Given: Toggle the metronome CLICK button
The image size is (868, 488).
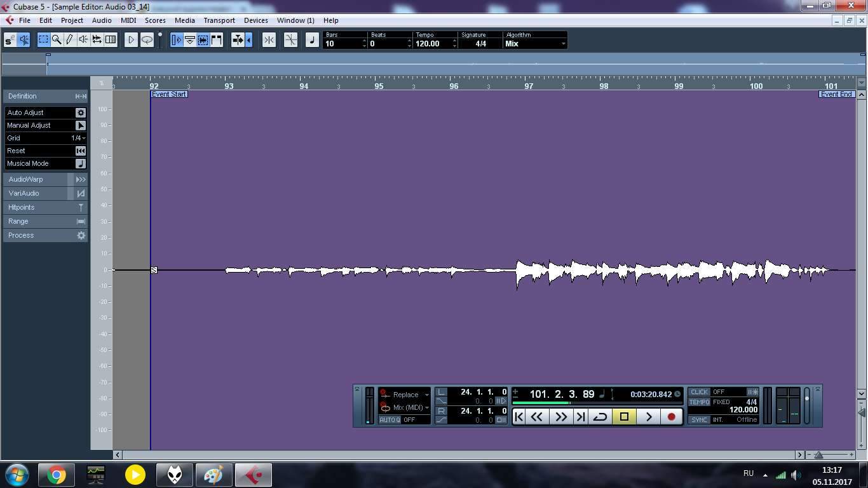Looking at the screenshot, I should (x=699, y=392).
